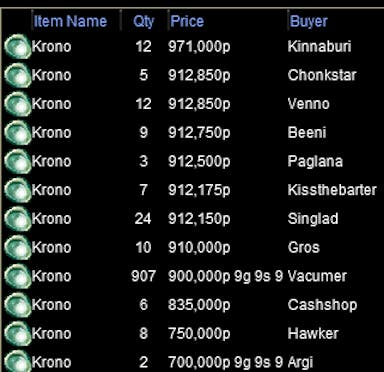Screen dimensions: 384x372
Task: Click the Krono icon in Kinnaburi's row
Action: (x=18, y=47)
